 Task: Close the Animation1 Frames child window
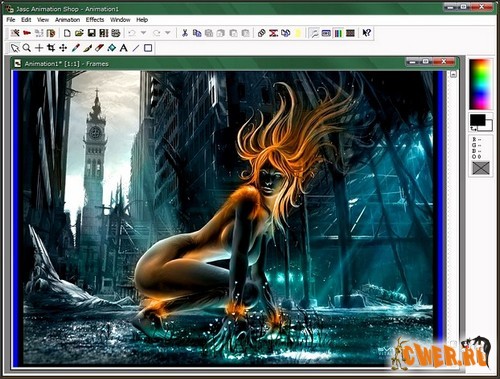[x=443, y=62]
